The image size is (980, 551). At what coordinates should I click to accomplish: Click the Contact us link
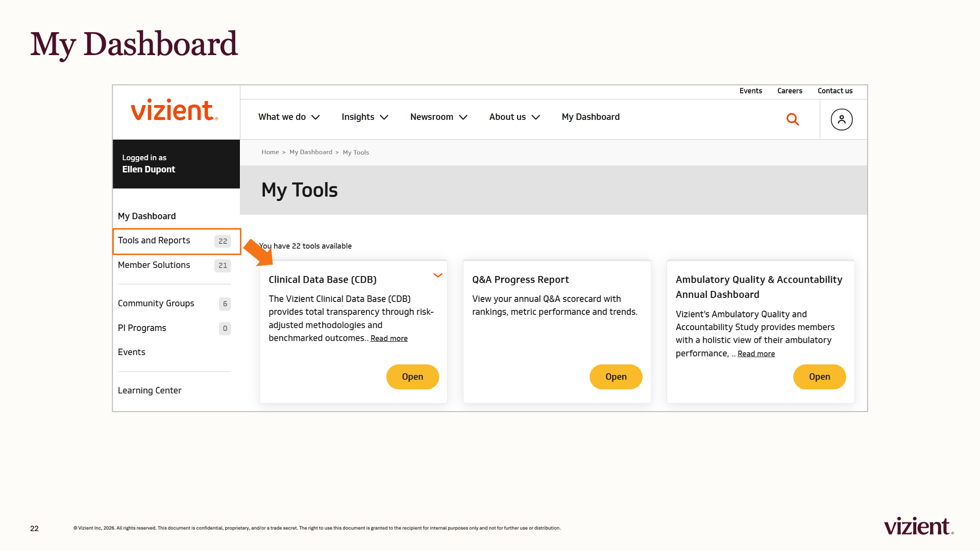835,91
